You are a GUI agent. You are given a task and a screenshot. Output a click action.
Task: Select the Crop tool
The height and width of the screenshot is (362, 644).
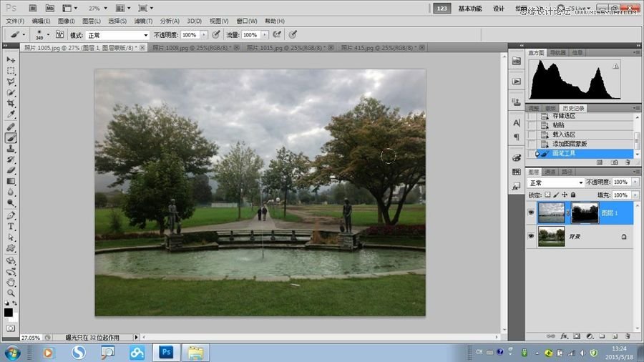coord(11,104)
